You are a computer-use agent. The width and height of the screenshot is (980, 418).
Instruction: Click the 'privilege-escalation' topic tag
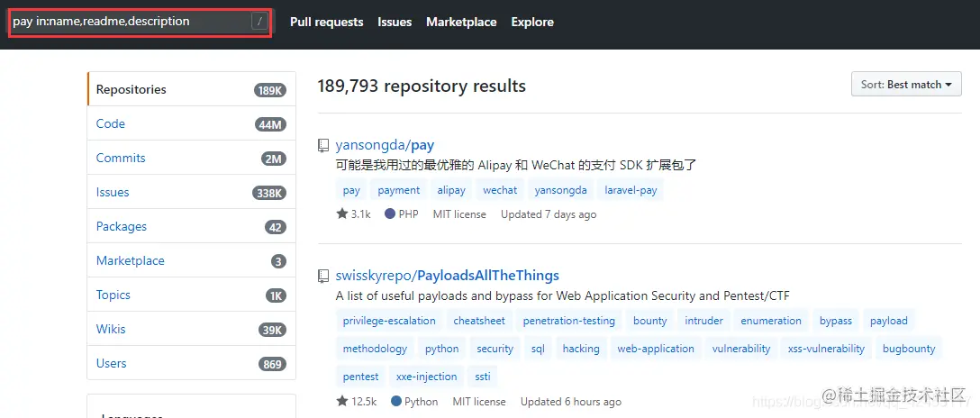coord(389,321)
